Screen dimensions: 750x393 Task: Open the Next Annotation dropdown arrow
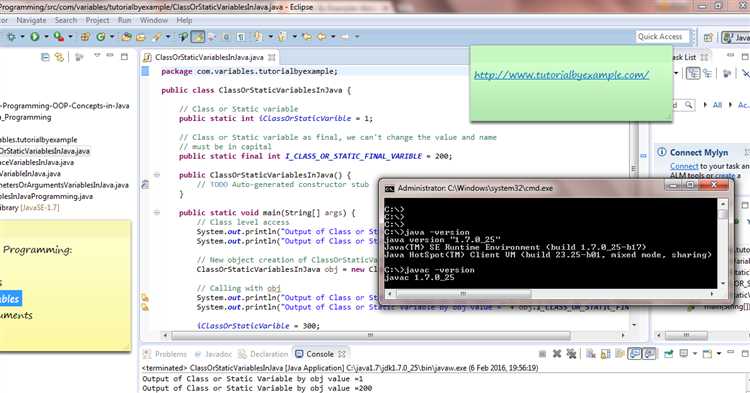coord(270,37)
